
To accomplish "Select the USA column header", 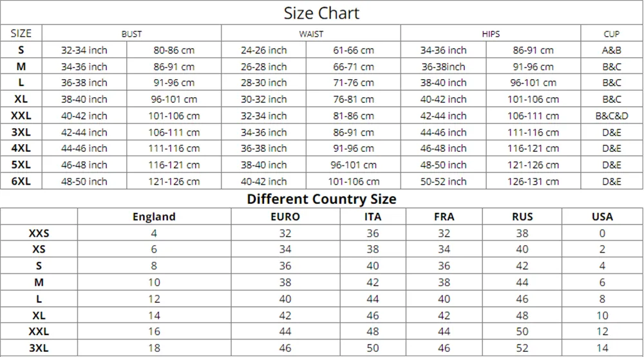I will [602, 217].
